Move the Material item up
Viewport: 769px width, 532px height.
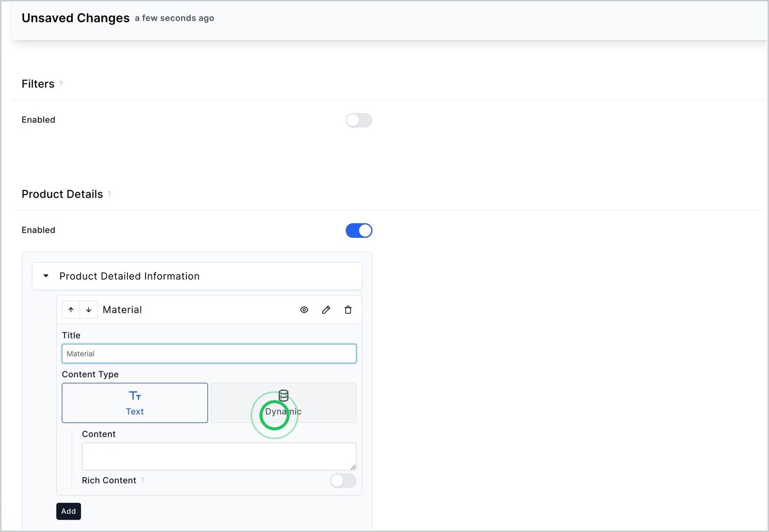point(71,310)
